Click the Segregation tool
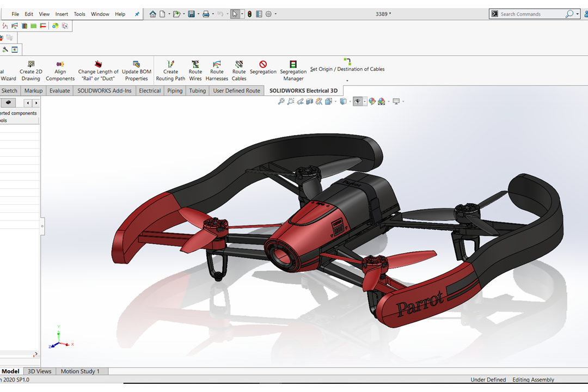588x392 pixels. [x=263, y=68]
